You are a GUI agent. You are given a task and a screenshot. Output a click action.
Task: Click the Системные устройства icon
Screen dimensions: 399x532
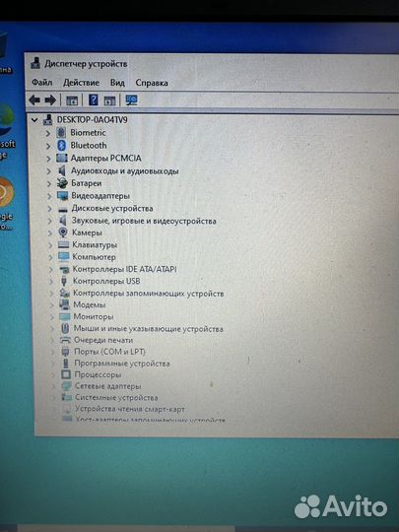67,397
